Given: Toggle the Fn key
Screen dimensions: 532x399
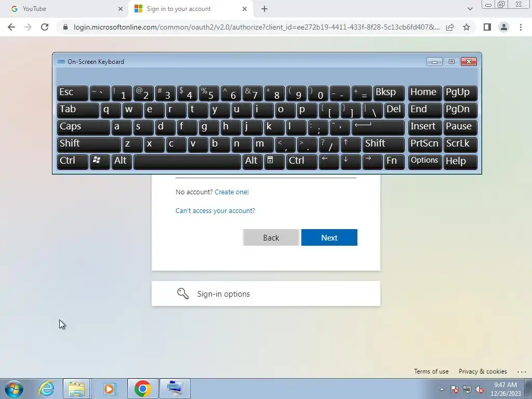Looking at the screenshot, I should 394,162.
